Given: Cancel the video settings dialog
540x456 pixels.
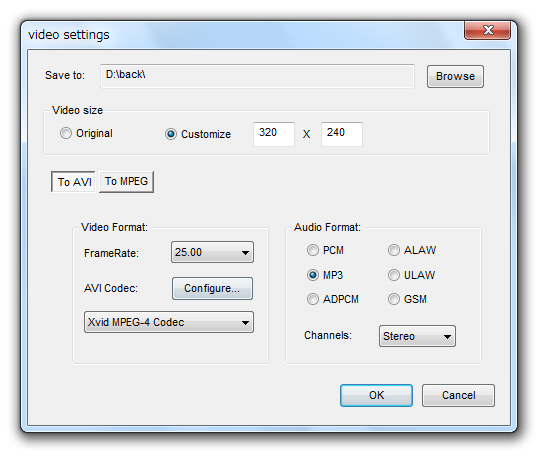Looking at the screenshot, I should coord(458,395).
